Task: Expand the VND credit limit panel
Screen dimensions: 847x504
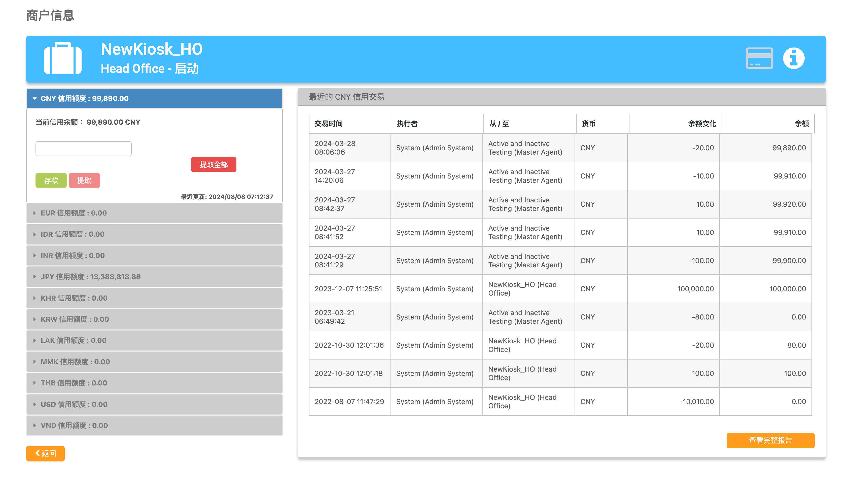Action: point(154,425)
